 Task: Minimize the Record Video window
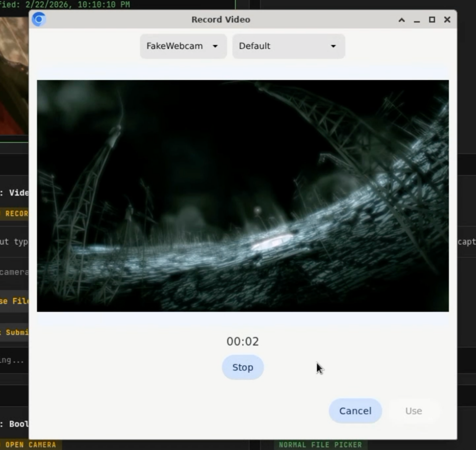coord(416,20)
